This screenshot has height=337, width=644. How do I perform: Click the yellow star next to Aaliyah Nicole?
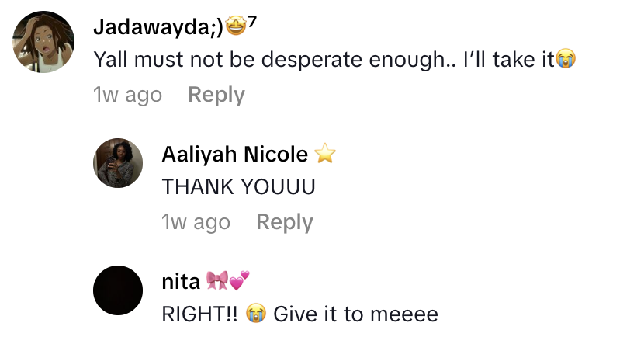click(324, 155)
